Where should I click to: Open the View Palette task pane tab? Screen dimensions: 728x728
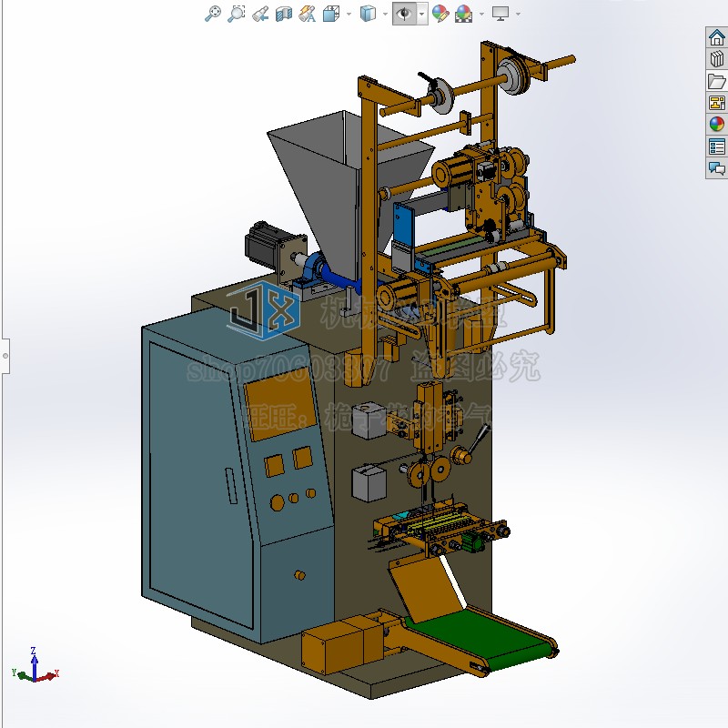pyautogui.click(x=716, y=103)
